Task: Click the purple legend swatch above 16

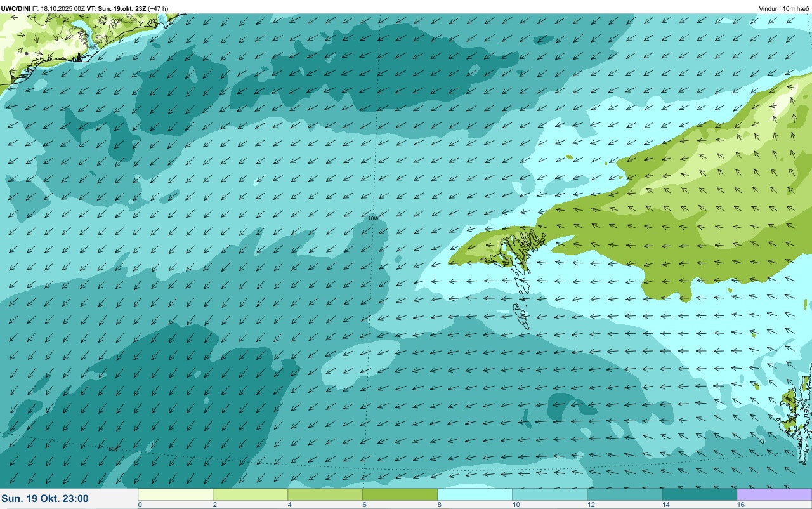Action: [774, 494]
